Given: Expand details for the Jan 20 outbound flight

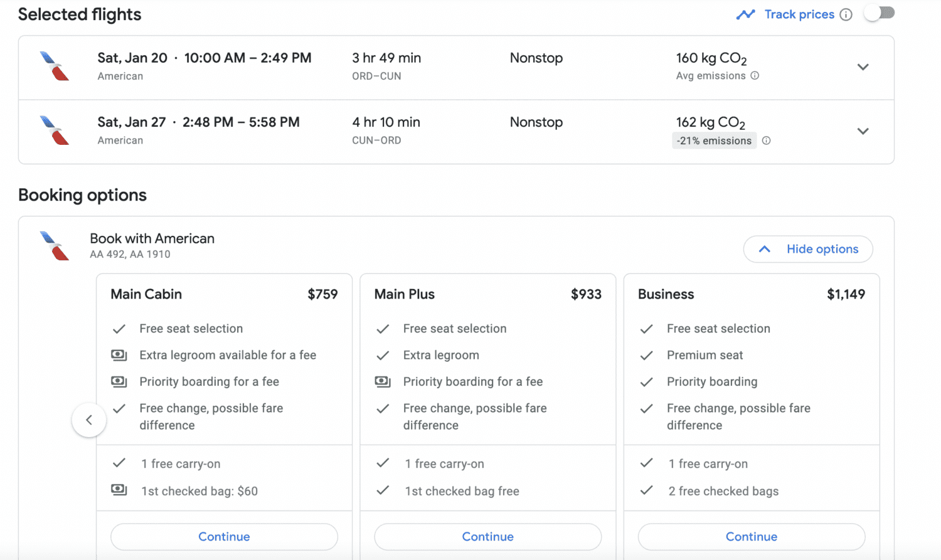Looking at the screenshot, I should 863,66.
